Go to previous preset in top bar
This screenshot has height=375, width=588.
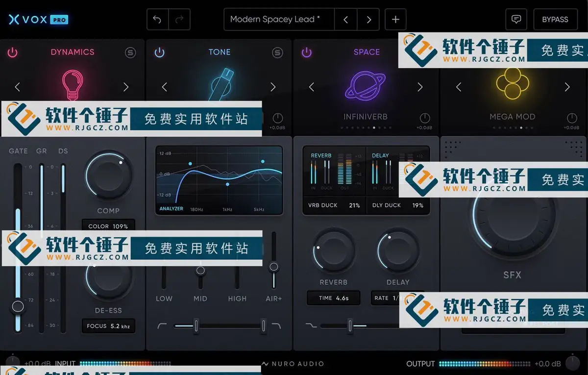pyautogui.click(x=346, y=20)
